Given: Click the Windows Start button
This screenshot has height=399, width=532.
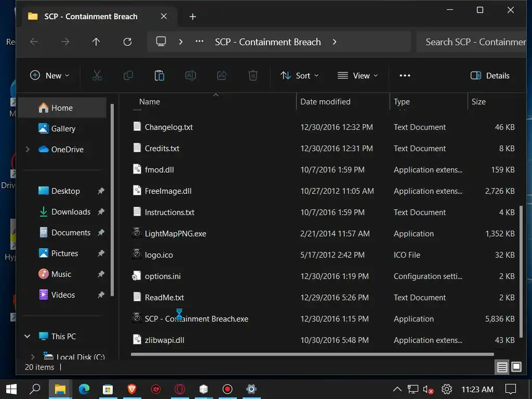Looking at the screenshot, I should (11, 389).
